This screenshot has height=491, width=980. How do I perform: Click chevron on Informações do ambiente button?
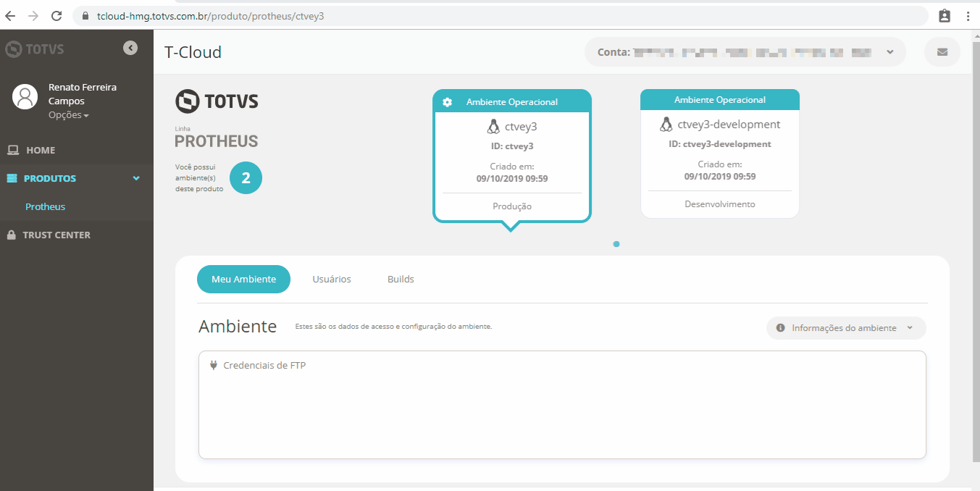pyautogui.click(x=910, y=328)
